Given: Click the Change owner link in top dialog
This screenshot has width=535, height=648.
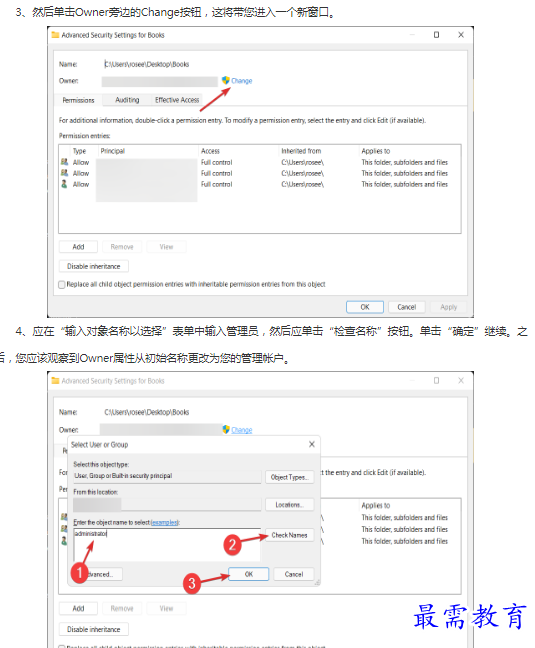Looking at the screenshot, I should click(241, 81).
